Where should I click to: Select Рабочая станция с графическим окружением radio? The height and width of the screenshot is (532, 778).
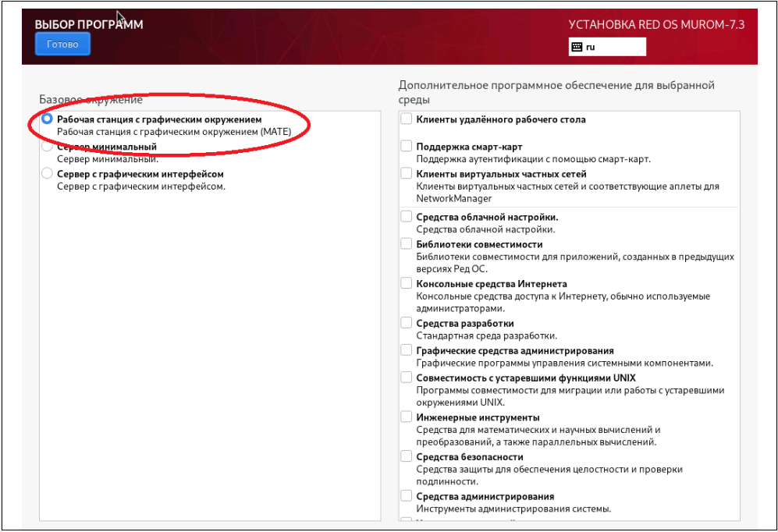point(47,119)
